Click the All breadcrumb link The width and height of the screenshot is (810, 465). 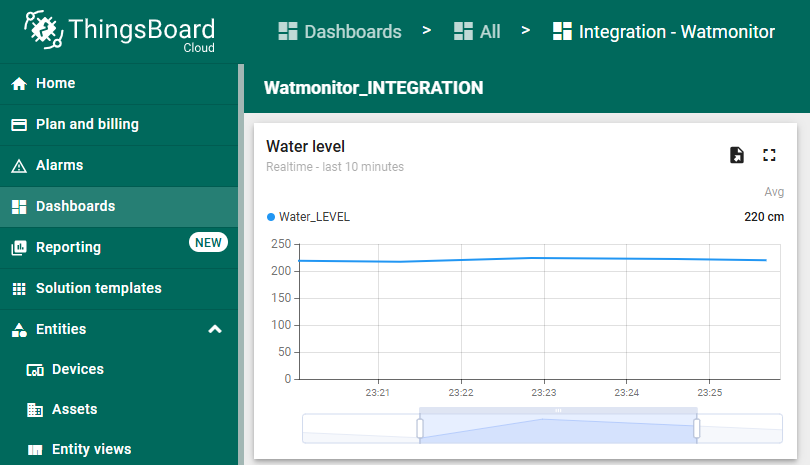coord(477,32)
